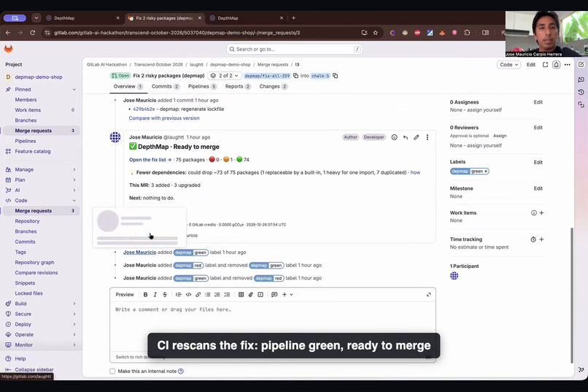
Task: Switch to the Overview tab
Action: (128, 86)
